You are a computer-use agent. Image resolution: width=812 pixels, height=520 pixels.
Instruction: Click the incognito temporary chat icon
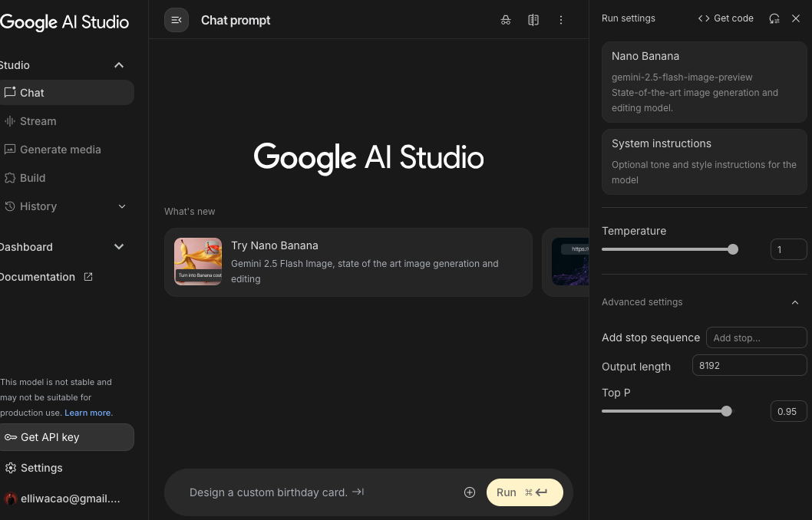point(506,20)
